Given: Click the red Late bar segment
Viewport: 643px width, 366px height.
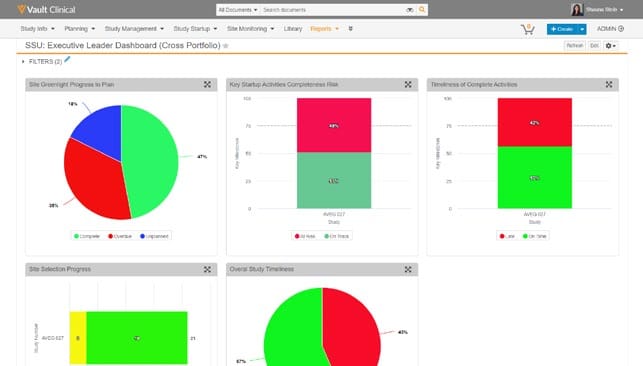Looking at the screenshot, I should coord(534,122).
